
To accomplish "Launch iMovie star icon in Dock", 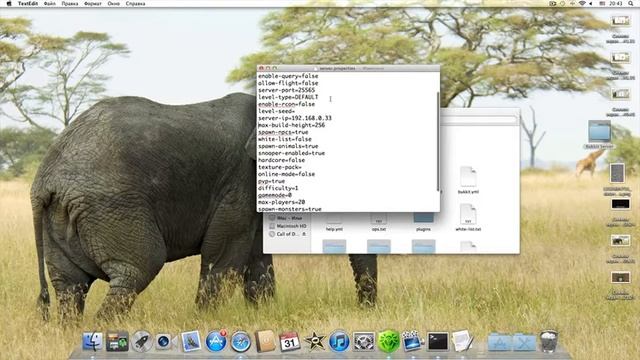I will (315, 342).
